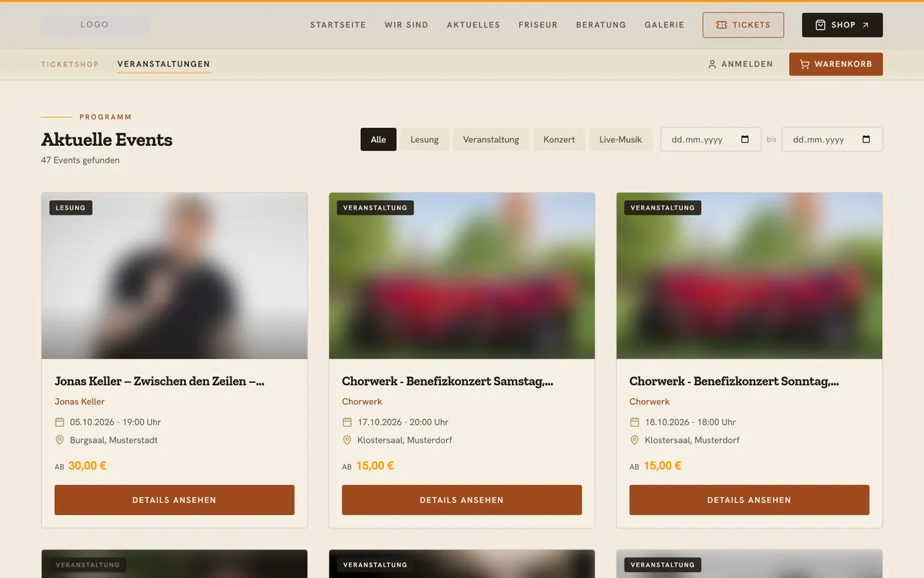
Task: Click Details ansehen for Benefizkonzert Samstag
Action: tap(462, 500)
